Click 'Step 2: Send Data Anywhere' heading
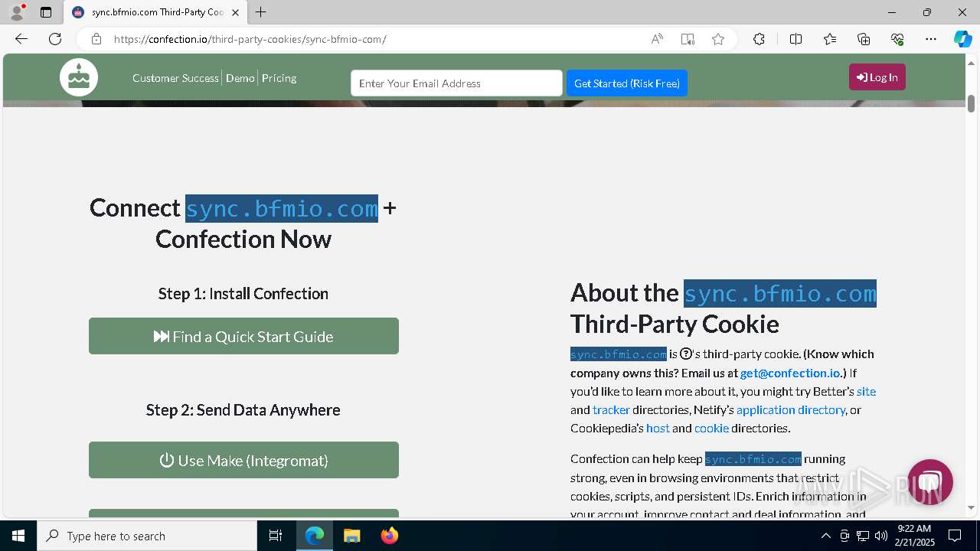Image resolution: width=980 pixels, height=551 pixels. coord(243,410)
